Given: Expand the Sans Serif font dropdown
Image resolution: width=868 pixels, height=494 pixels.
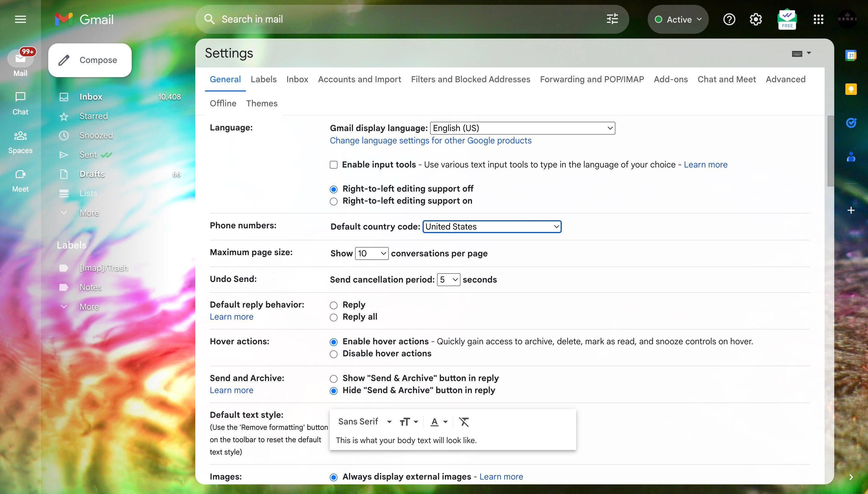Looking at the screenshot, I should (364, 422).
